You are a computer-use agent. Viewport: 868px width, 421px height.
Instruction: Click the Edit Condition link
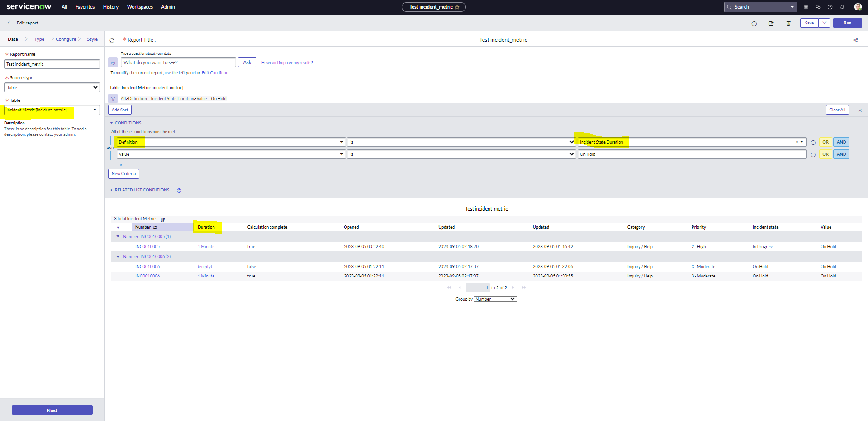tap(215, 72)
